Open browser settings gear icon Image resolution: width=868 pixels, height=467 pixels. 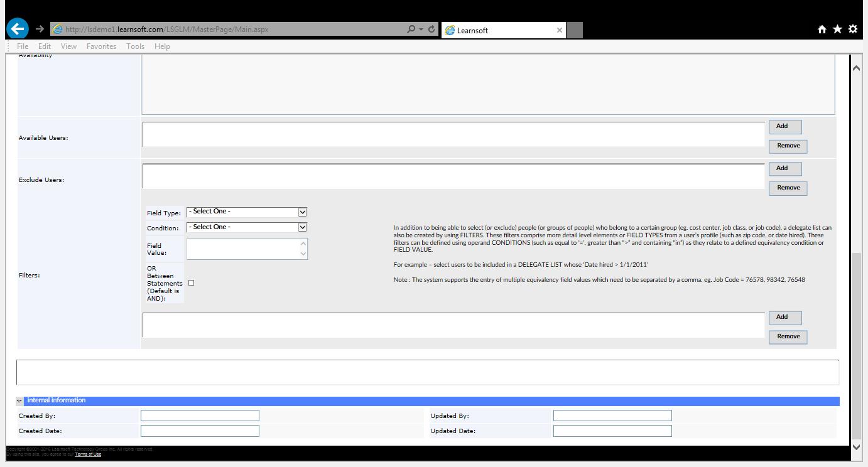852,30
